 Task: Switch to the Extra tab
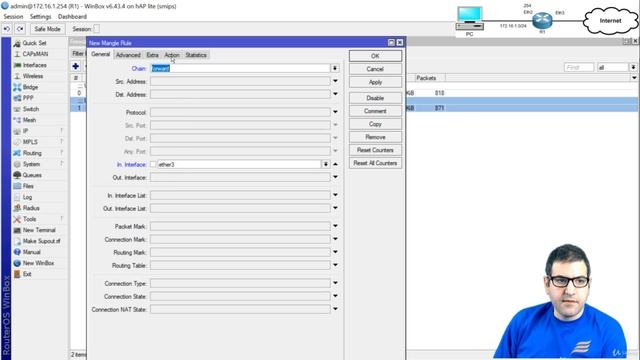pyautogui.click(x=152, y=55)
